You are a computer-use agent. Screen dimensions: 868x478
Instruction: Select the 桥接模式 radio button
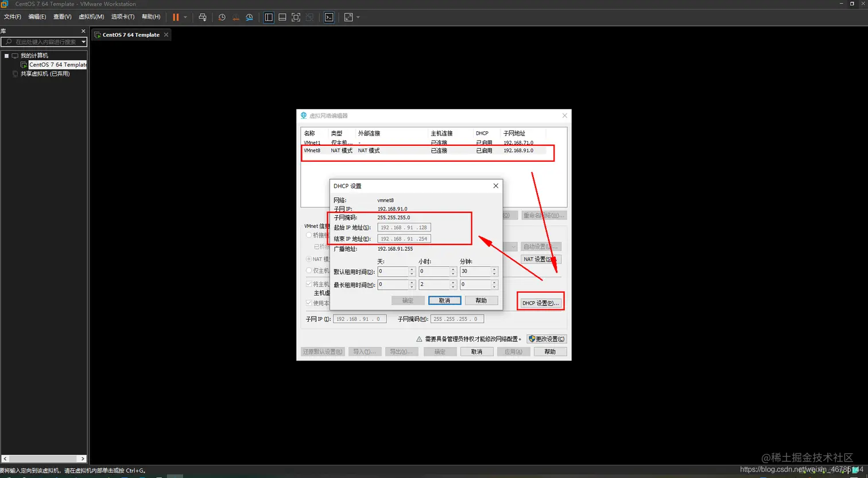tap(309, 235)
